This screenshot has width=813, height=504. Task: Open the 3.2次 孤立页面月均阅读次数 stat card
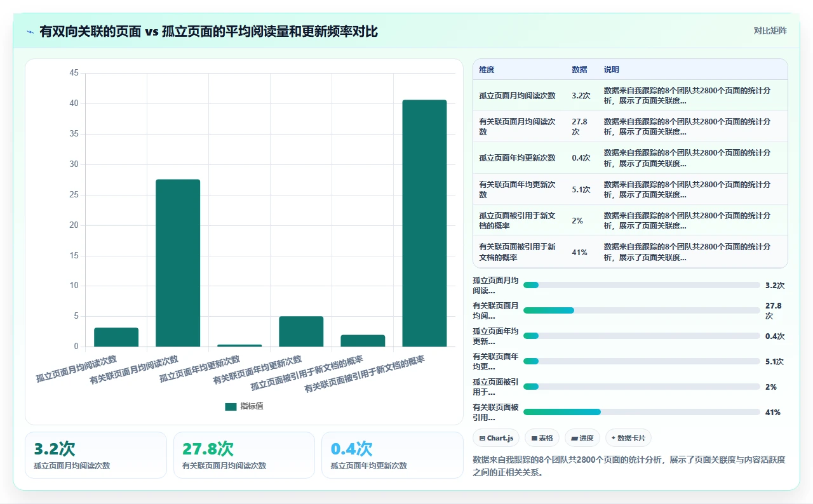click(x=96, y=455)
